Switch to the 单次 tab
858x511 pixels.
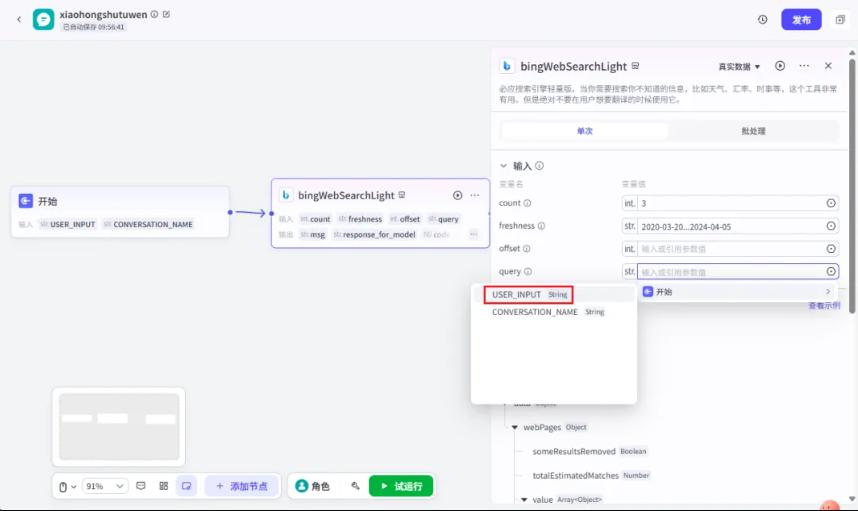585,131
